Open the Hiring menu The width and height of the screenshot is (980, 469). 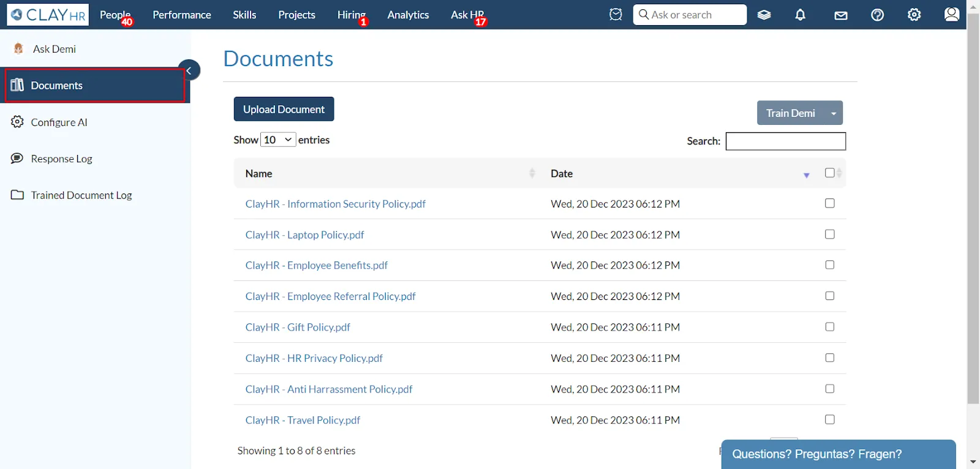tap(351, 15)
